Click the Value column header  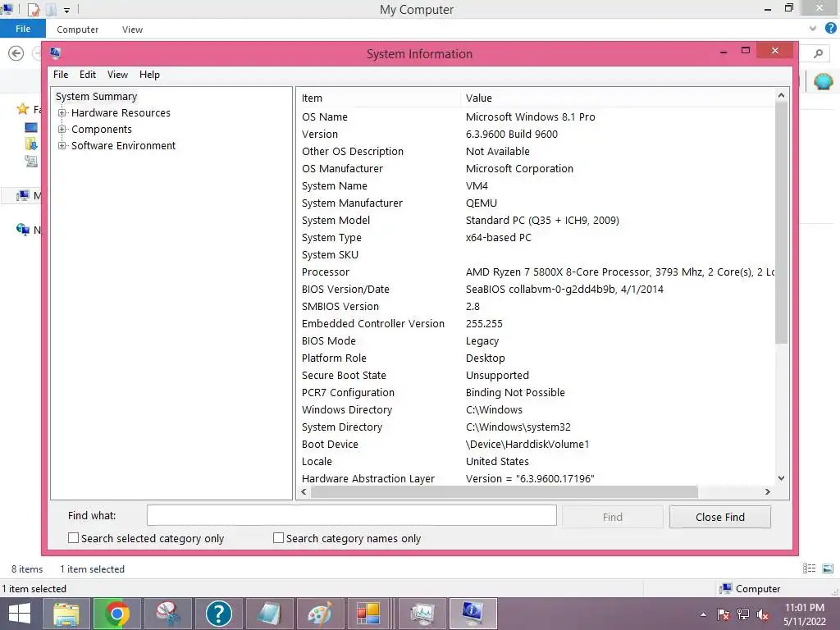(x=617, y=98)
